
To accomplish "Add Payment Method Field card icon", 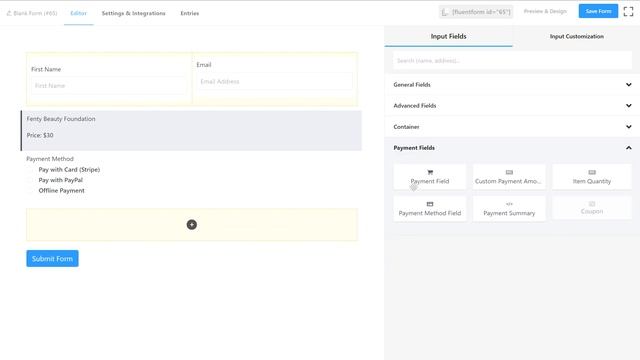I will pyautogui.click(x=430, y=204).
